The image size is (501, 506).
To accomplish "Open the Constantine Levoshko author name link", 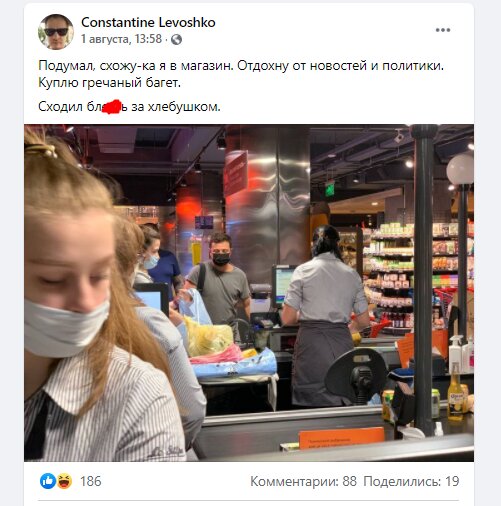I will click(148, 23).
